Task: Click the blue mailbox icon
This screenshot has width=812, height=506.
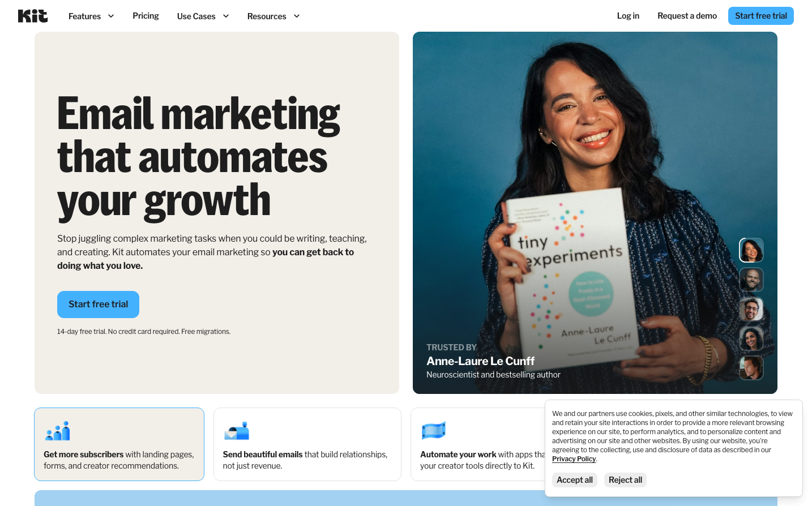Action: click(237, 431)
